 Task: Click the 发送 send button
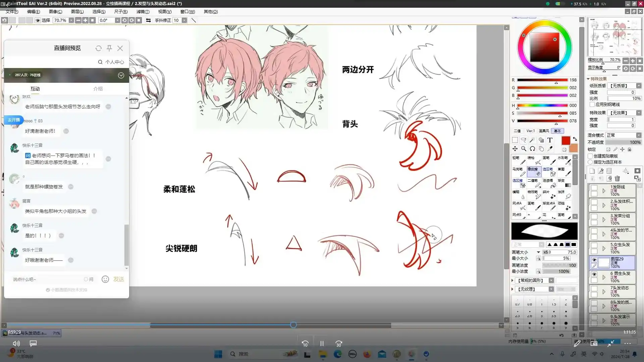[x=119, y=279]
